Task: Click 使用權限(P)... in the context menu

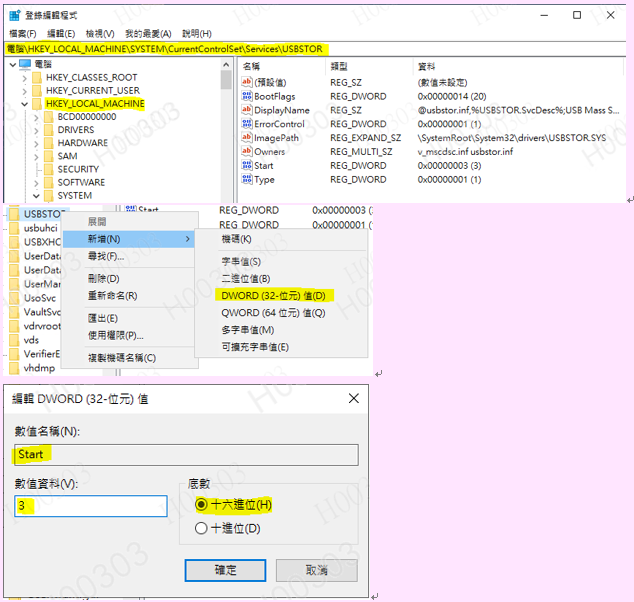Action: coord(116,335)
